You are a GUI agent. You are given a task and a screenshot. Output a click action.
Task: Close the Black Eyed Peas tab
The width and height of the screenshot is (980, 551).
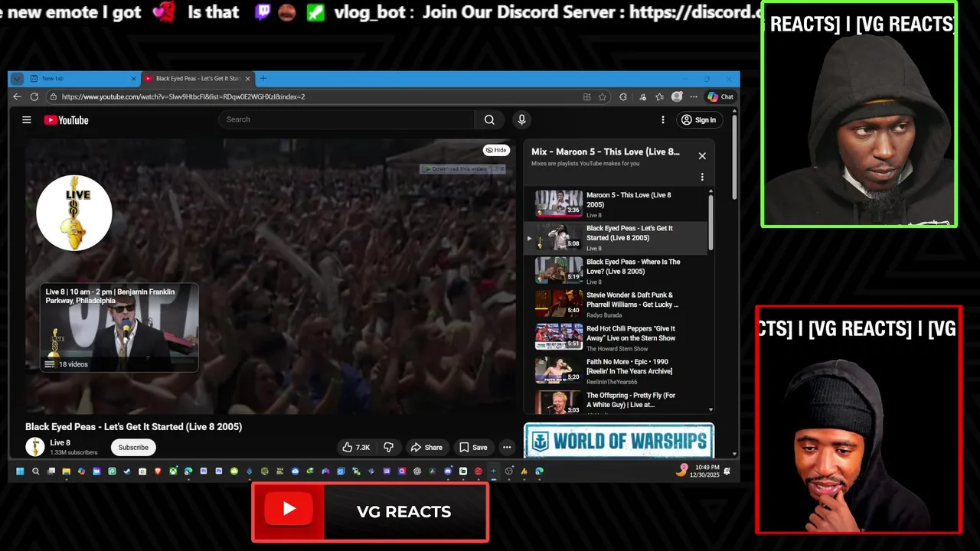tap(247, 79)
